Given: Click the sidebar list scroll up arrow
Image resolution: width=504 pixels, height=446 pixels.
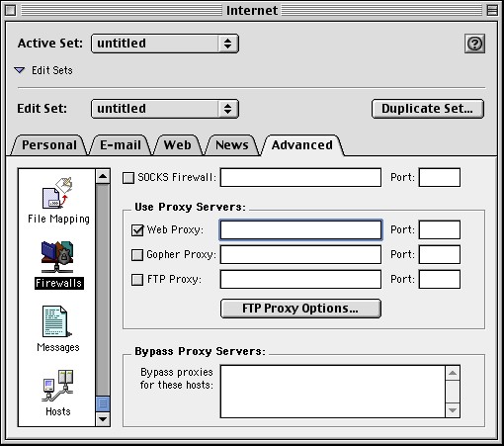Looking at the screenshot, I should click(103, 176).
